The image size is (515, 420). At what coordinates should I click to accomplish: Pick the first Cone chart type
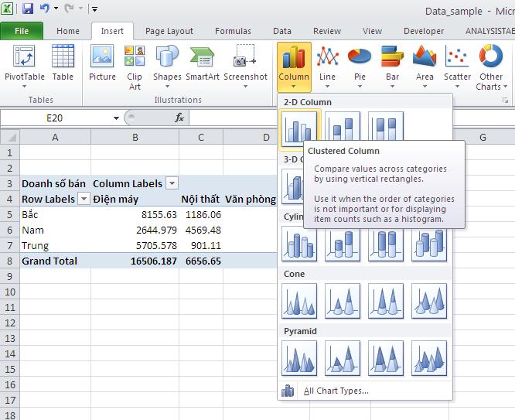299,300
